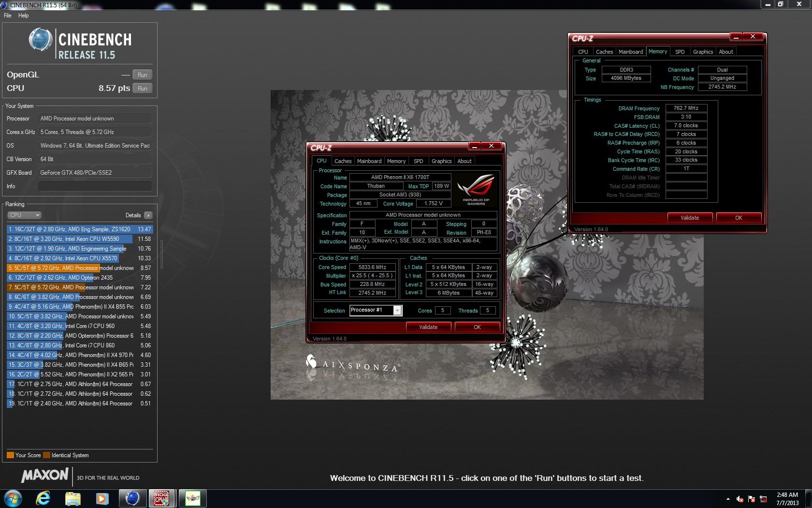The height and width of the screenshot is (508, 812).
Task: Open Graphics tab in front CPU-Z window
Action: 441,161
